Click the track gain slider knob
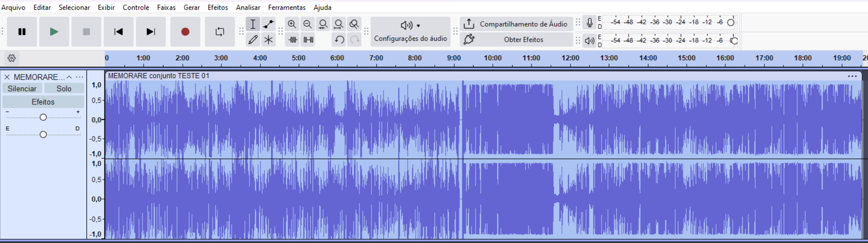868x243 pixels. click(x=43, y=118)
